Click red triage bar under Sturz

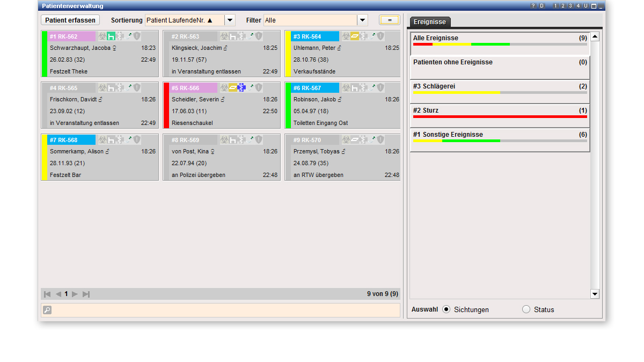point(500,116)
